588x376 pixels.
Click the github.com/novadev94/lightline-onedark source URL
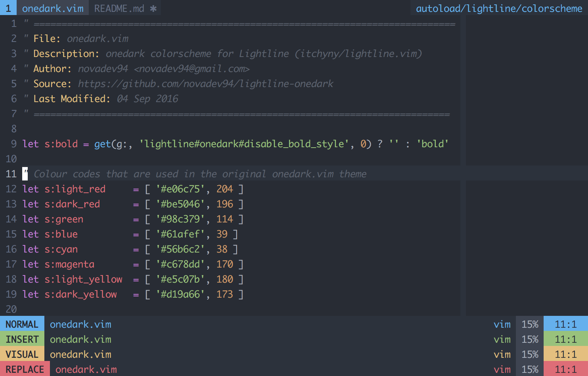click(x=206, y=84)
